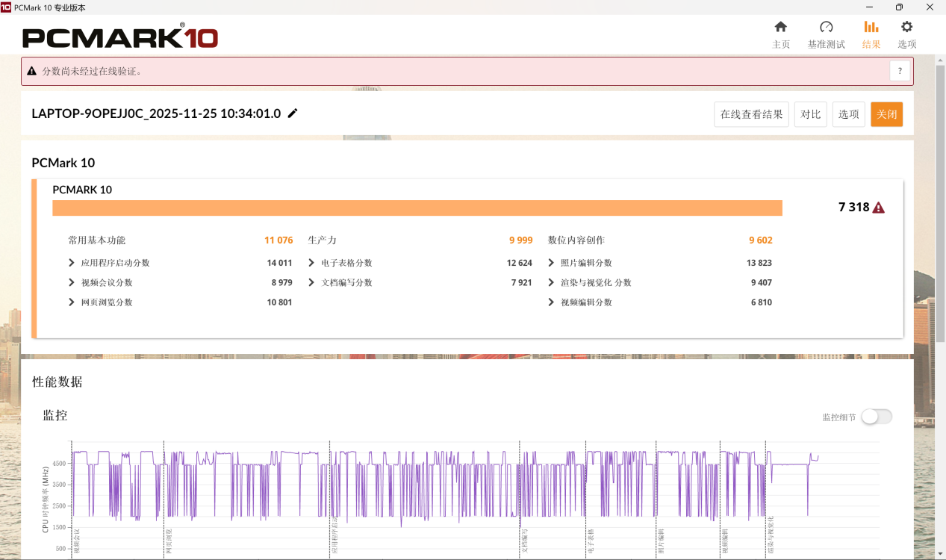Open the Benchmark gauge icon
The image size is (946, 560).
[826, 28]
